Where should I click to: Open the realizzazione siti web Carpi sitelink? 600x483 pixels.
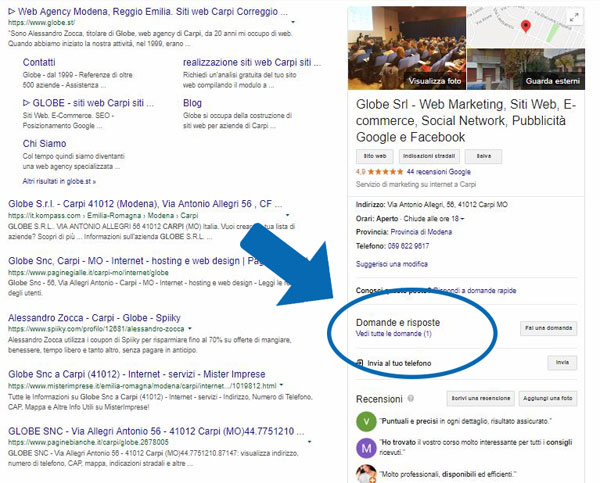pos(252,62)
